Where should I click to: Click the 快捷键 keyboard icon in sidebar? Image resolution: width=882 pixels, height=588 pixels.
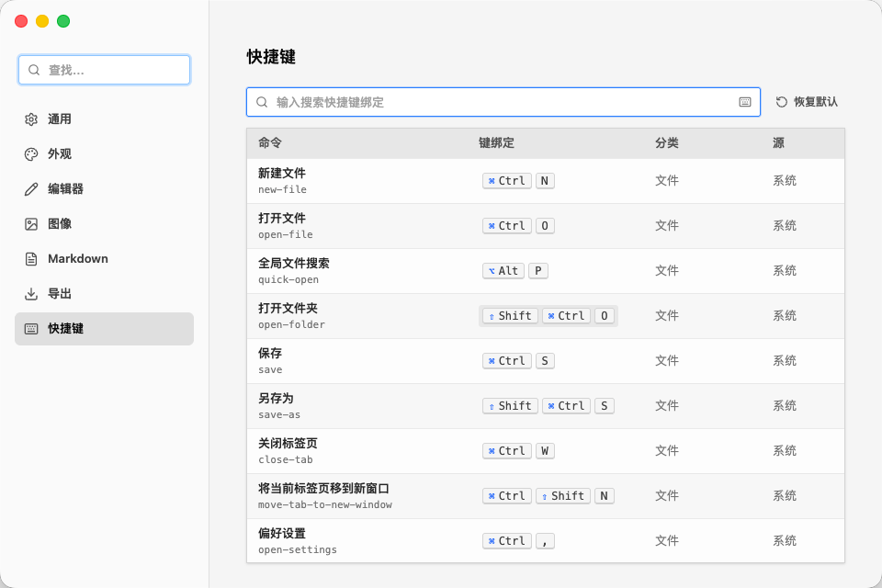(31, 329)
